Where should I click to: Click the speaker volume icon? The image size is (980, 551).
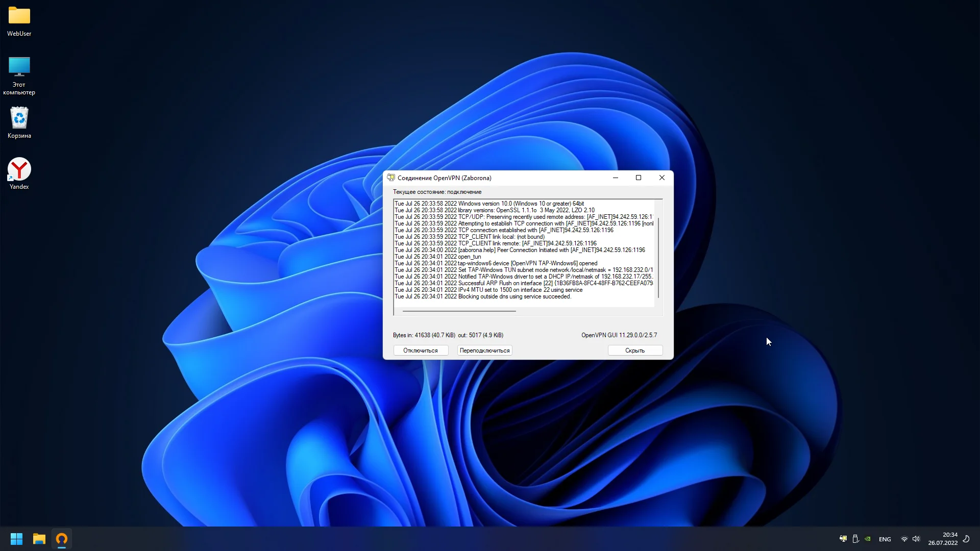tap(916, 539)
